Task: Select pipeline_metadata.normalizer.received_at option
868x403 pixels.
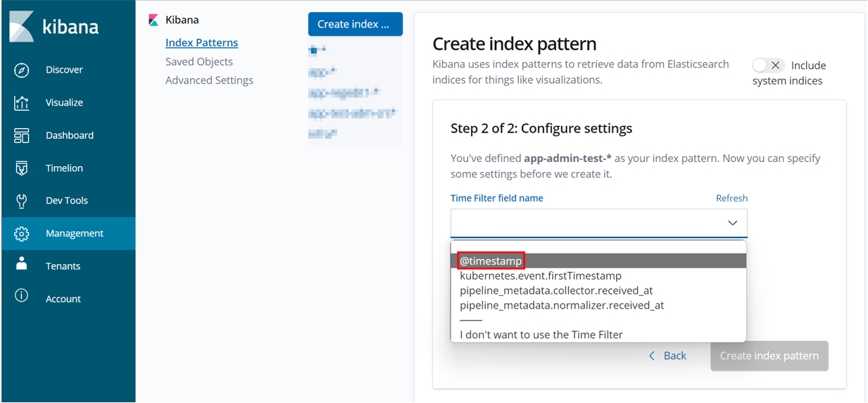Action: tap(598, 305)
